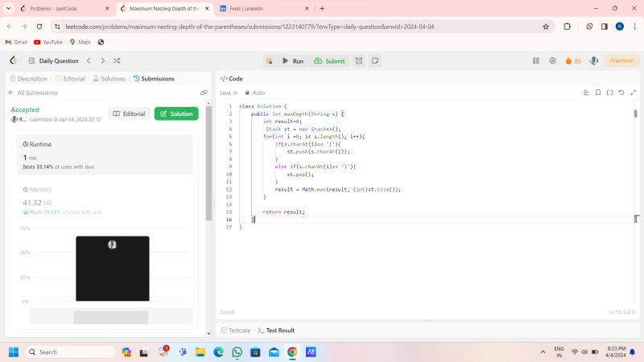Image resolution: width=644 pixels, height=362 pixels.
Task: Click the green Submit button
Action: click(x=329, y=60)
